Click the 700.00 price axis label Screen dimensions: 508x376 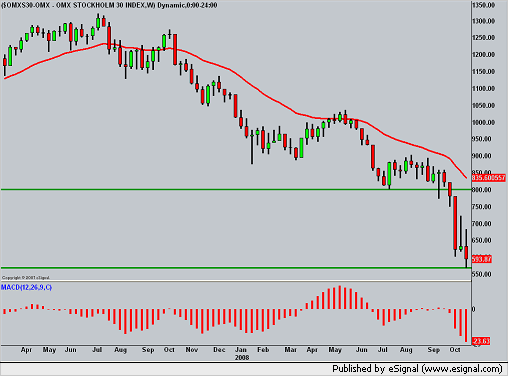point(482,224)
